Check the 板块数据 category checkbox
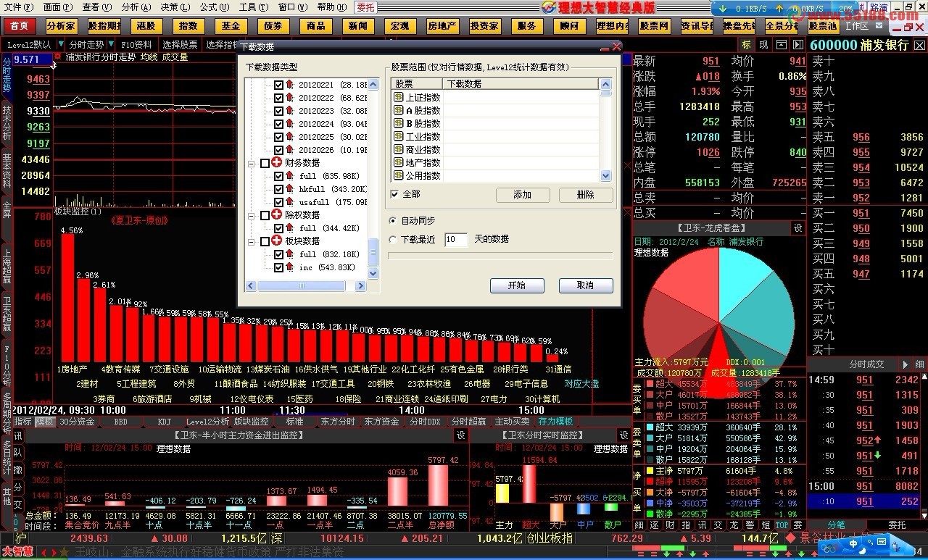 click(265, 241)
